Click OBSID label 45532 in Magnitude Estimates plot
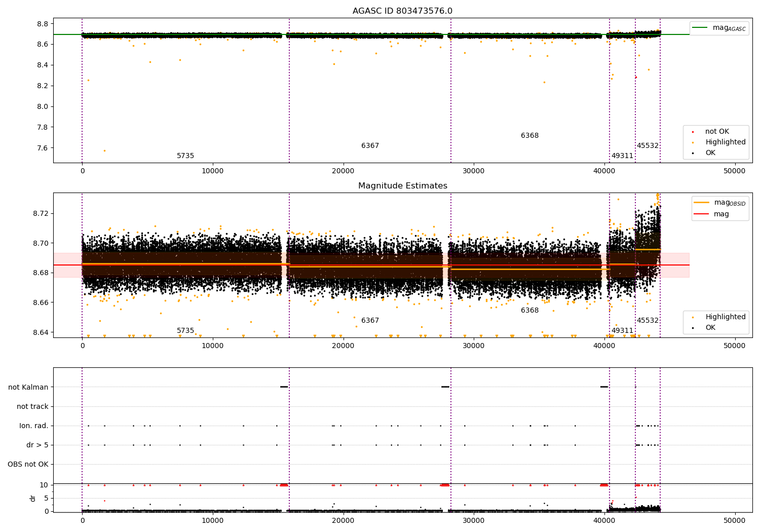The height and width of the screenshot is (532, 760). pos(648,321)
